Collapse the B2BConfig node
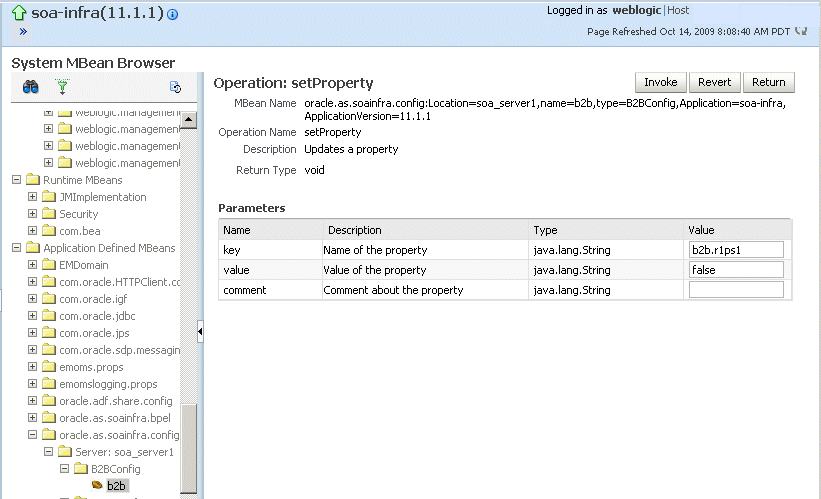 click(64, 468)
